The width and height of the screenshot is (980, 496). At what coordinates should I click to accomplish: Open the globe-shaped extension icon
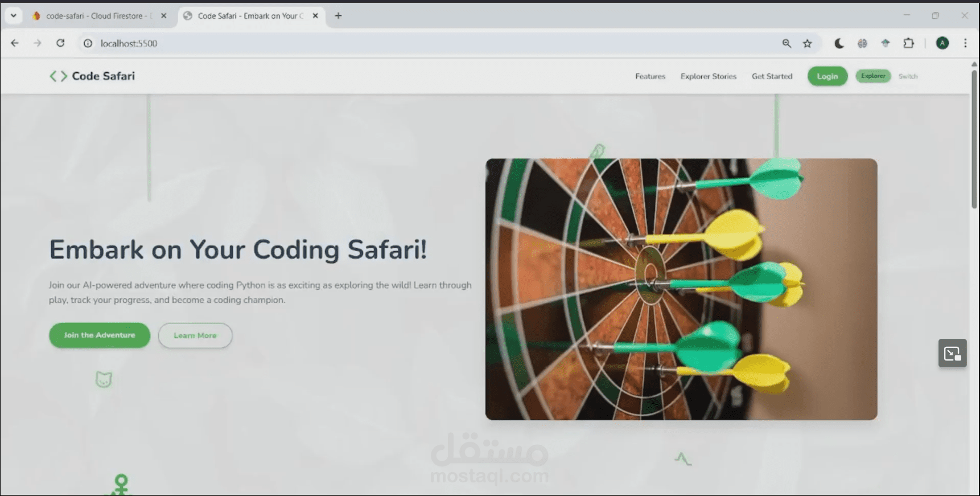tap(862, 43)
